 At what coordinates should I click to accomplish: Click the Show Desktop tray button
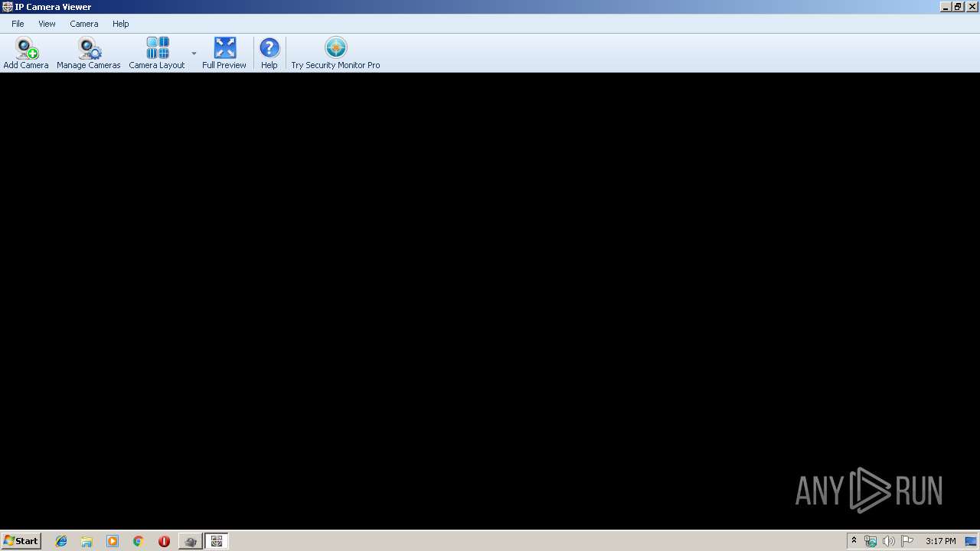tap(971, 541)
